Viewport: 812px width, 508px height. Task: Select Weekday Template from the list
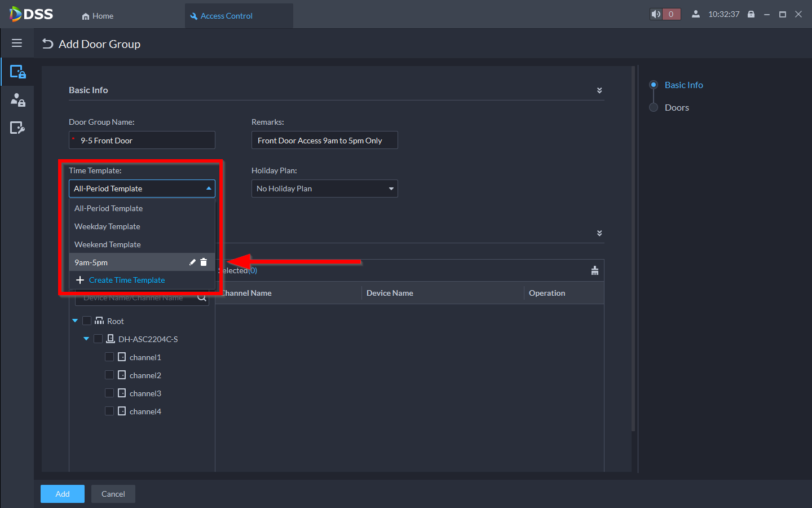[x=107, y=226]
